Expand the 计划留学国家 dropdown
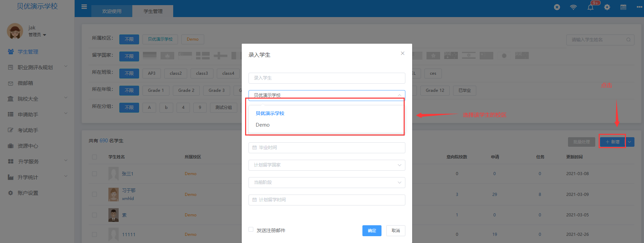 coord(327,165)
